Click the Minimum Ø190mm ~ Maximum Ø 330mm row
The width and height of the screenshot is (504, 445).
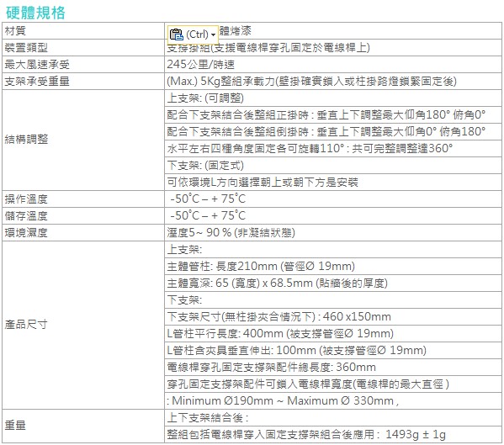point(333,400)
